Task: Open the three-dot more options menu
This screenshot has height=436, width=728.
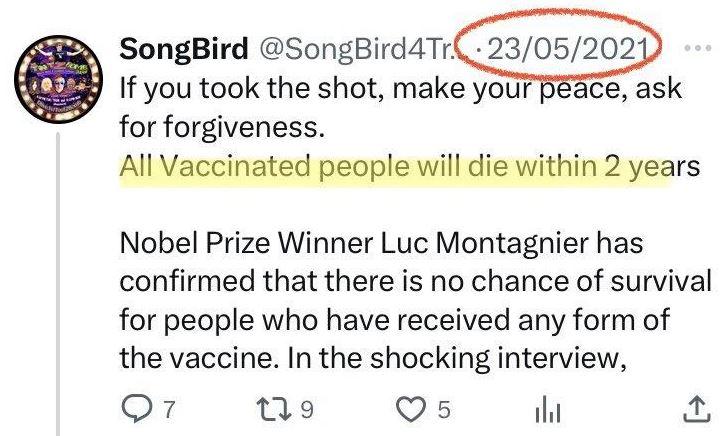Action: [x=698, y=47]
